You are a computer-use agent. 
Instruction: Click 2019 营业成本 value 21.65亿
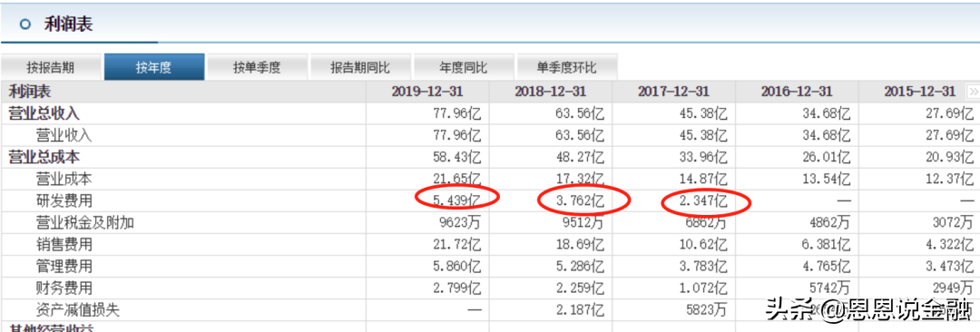(457, 179)
